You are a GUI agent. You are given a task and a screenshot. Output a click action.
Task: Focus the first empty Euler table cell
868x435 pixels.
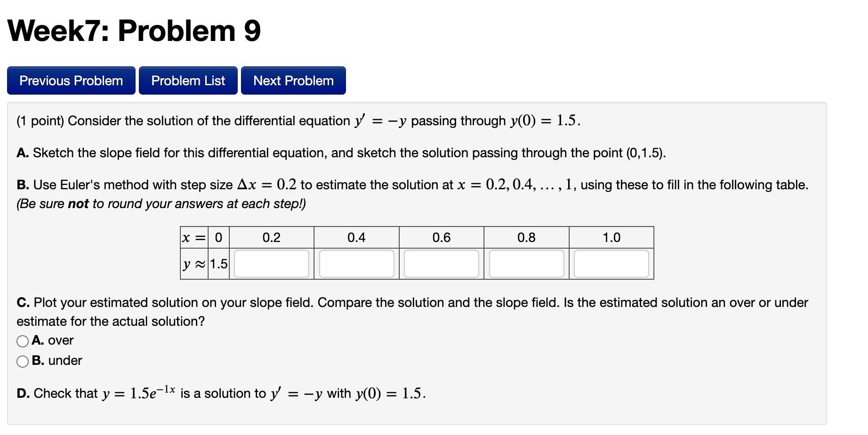[271, 264]
